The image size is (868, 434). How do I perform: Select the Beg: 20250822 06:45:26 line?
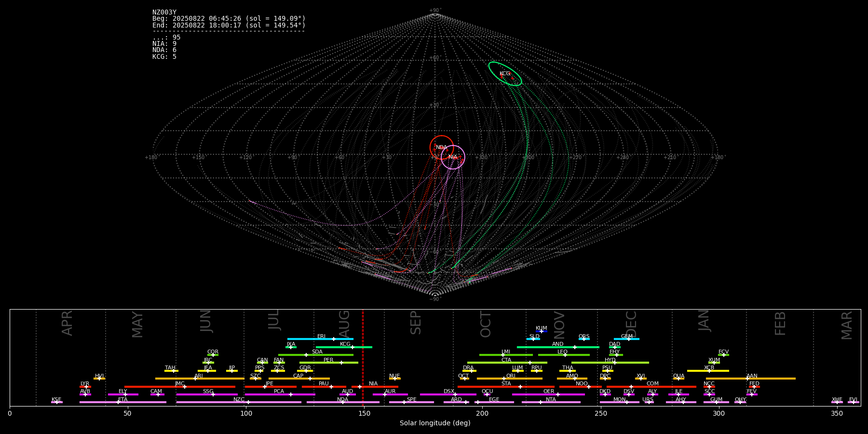coord(229,19)
